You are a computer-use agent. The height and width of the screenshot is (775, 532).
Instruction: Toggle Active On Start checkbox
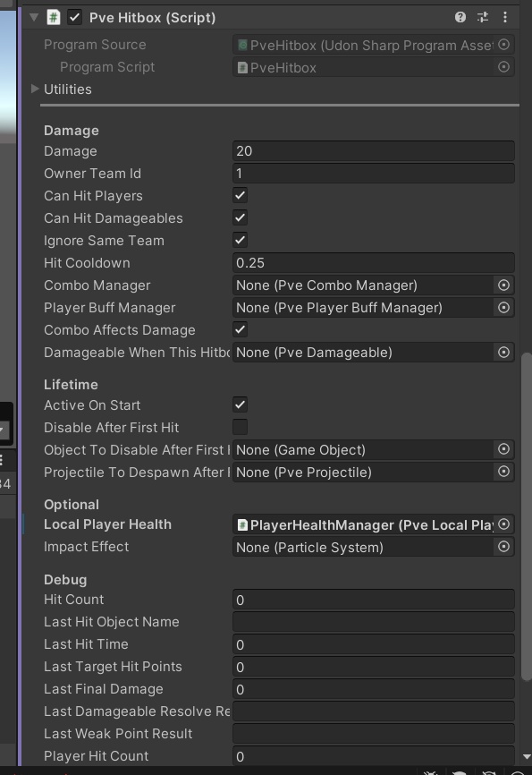[x=240, y=405]
